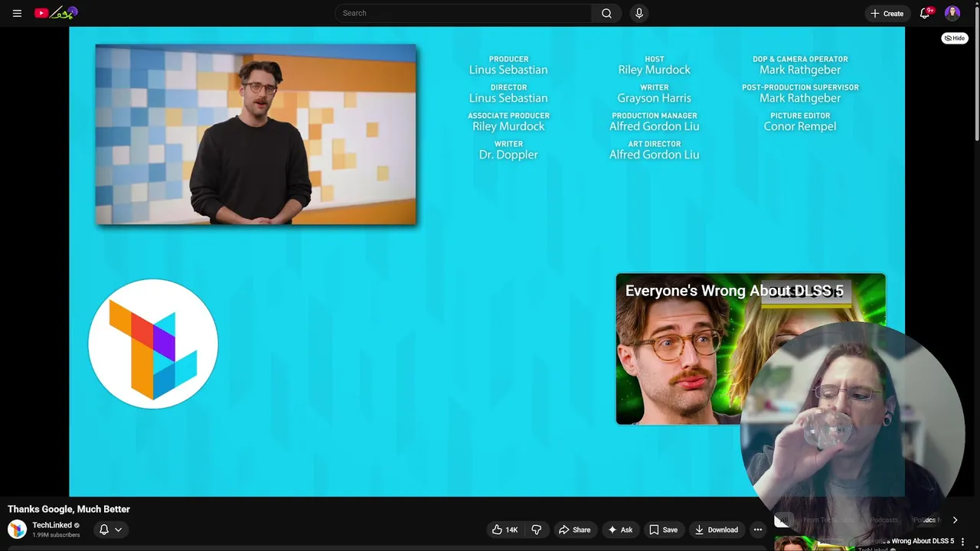Open the Create menu
Viewport: 980px width, 551px height.
pos(887,13)
